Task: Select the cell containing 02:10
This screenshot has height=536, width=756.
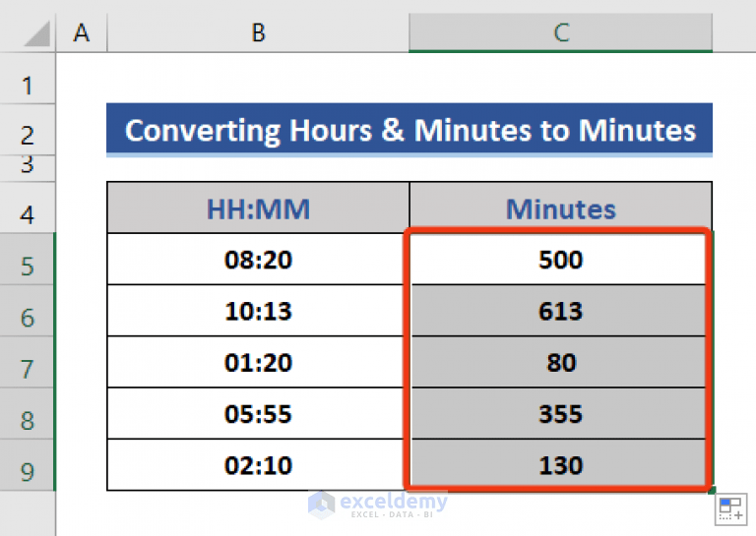Action: [258, 465]
